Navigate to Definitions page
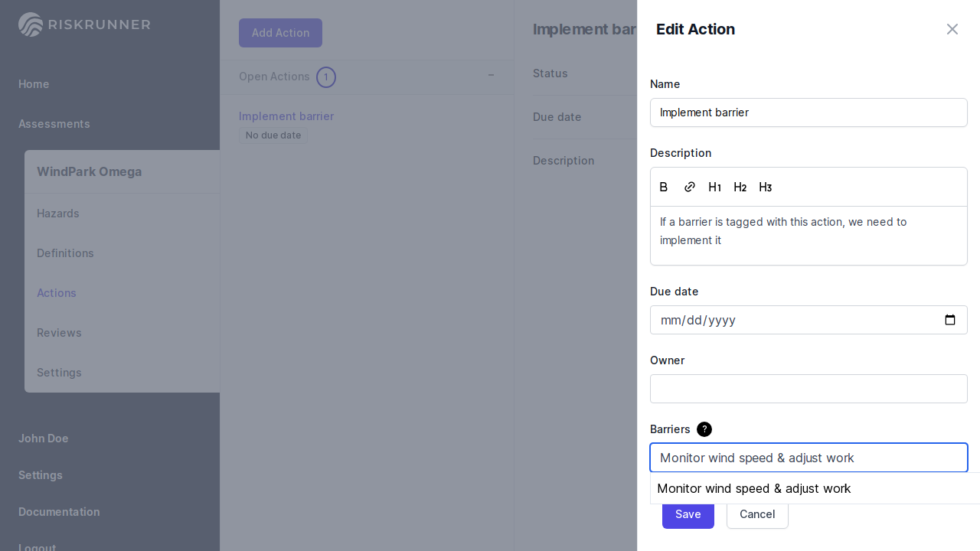 click(x=65, y=253)
